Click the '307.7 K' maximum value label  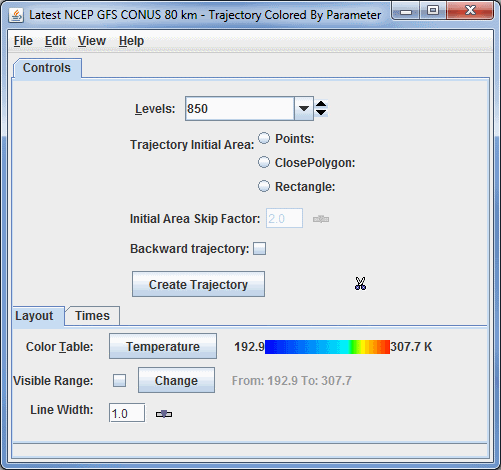411,347
